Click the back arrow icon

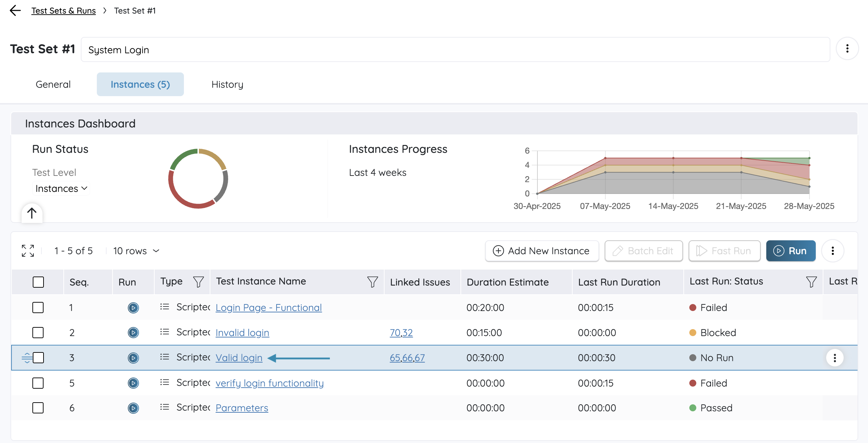point(15,10)
